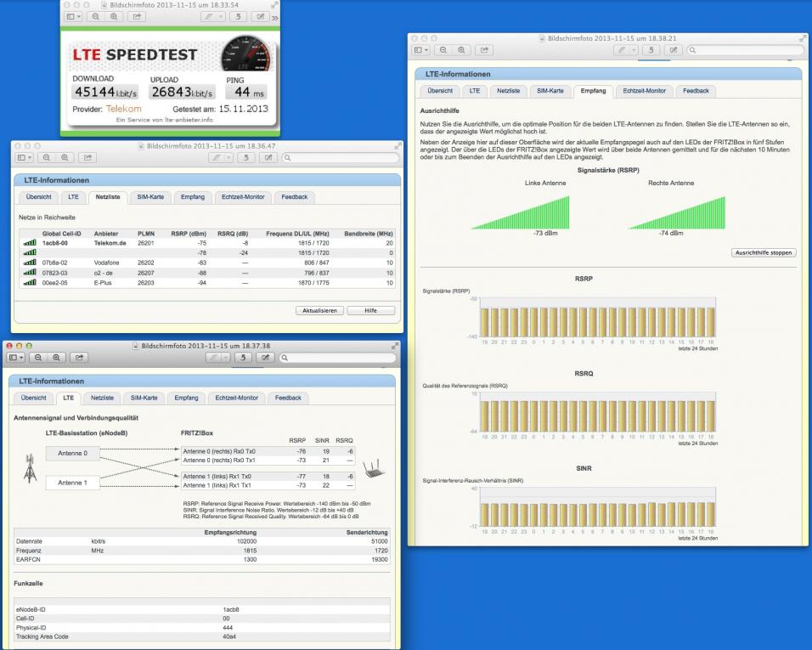Zoom in within the 18.33.54 speedtest window
This screenshot has width=812, height=650.
(114, 17)
